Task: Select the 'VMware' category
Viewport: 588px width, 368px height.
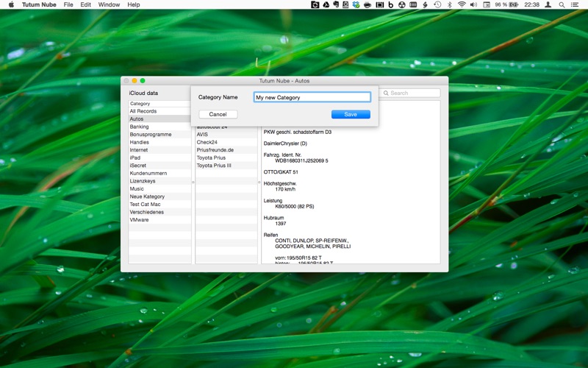Action: (x=159, y=219)
